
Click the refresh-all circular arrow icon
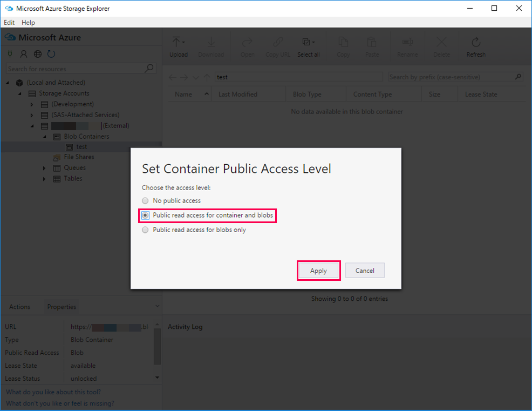tap(51, 53)
